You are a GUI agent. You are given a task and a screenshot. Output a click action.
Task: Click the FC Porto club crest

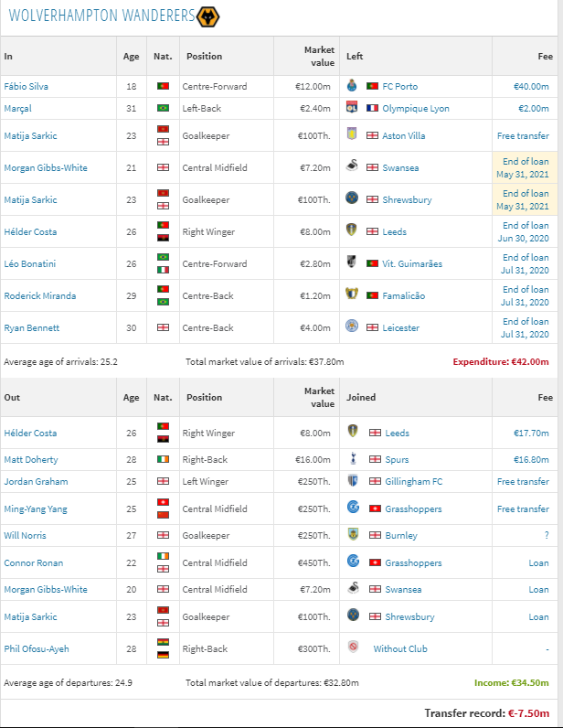(352, 86)
